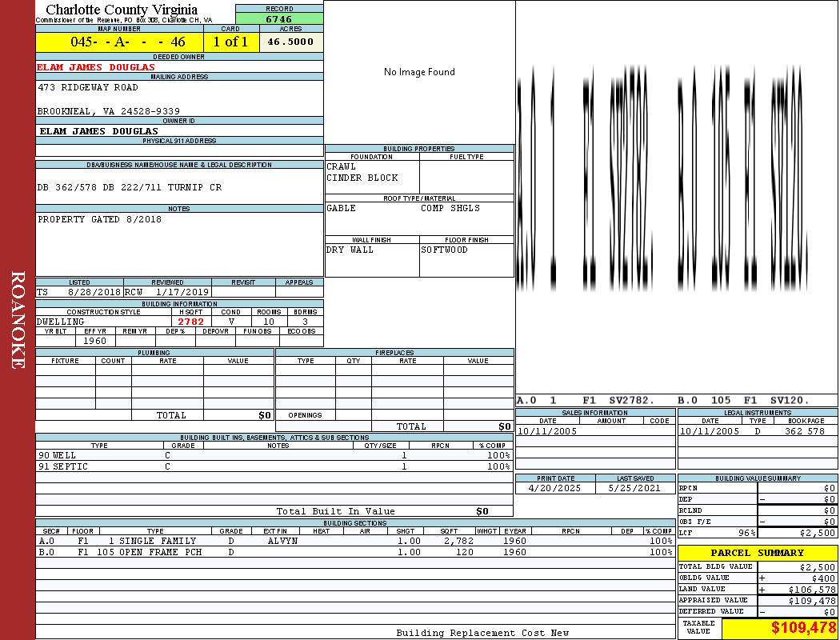This screenshot has width=840, height=640.
Task: Click construction style DWELLING
Action: pos(61,322)
